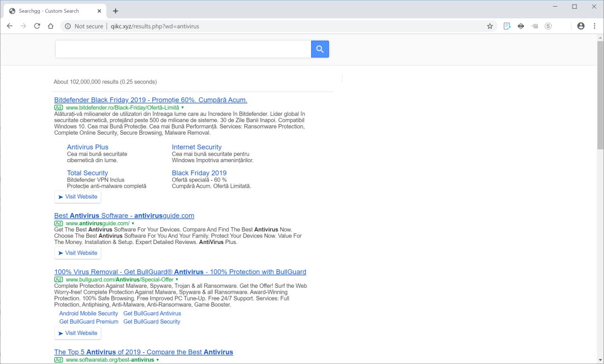Click the About 102,000,000 results text
Screen dimensions: 604x364
point(105,82)
